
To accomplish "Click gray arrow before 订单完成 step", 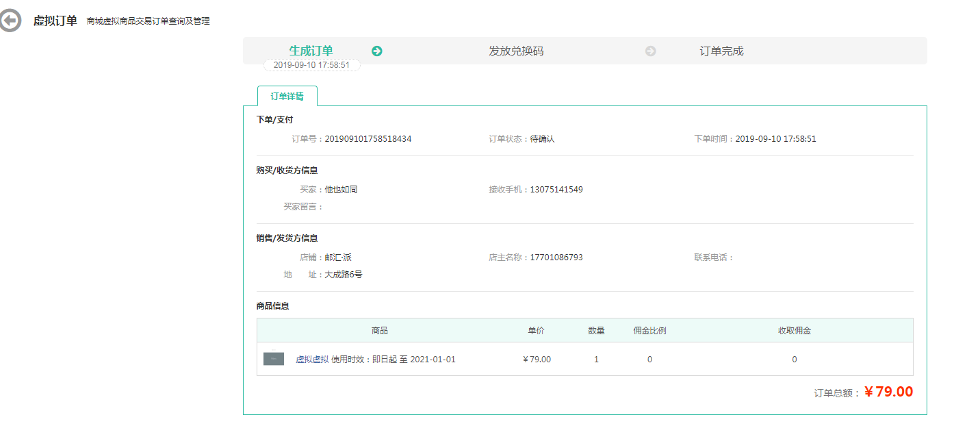I will pyautogui.click(x=650, y=51).
